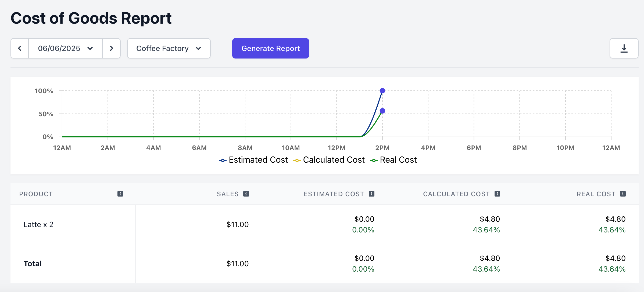Click the Total row label
Screen dimensions: 644x292
[x=33, y=264]
